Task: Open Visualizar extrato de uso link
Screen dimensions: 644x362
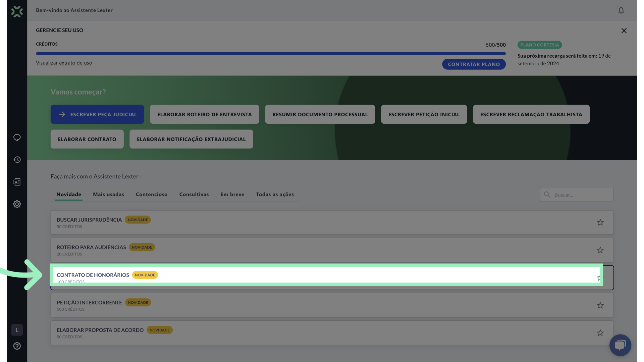Action: 64,63
